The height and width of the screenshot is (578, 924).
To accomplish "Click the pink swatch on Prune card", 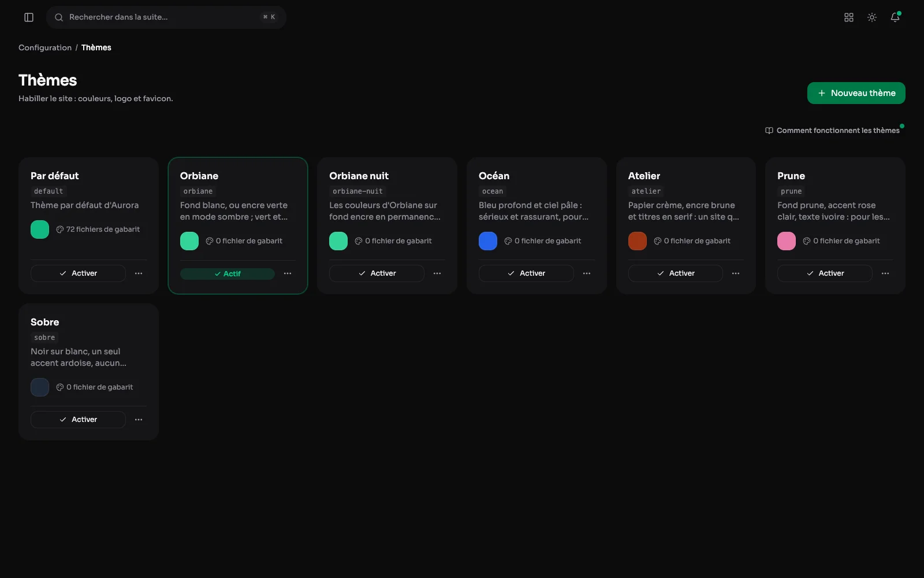I will click(x=787, y=241).
